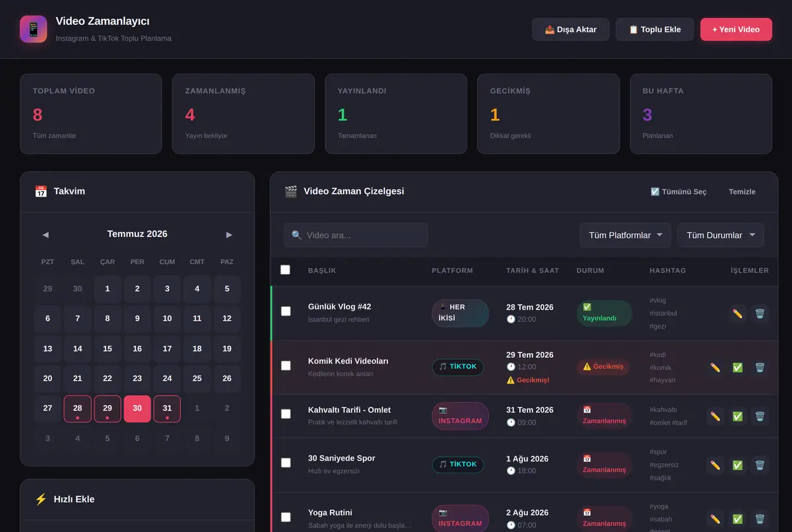Delete the Yoga Rutini row
Screen dimensions: 792x532
(x=760, y=519)
